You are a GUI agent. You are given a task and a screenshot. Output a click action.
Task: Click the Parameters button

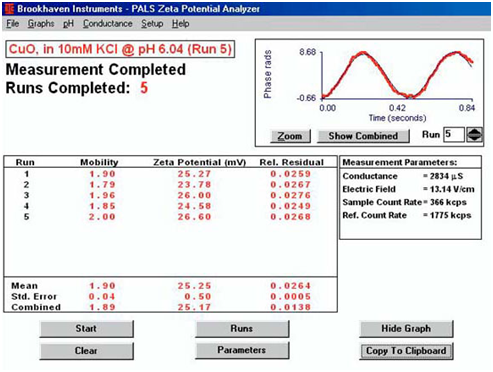[x=242, y=350]
